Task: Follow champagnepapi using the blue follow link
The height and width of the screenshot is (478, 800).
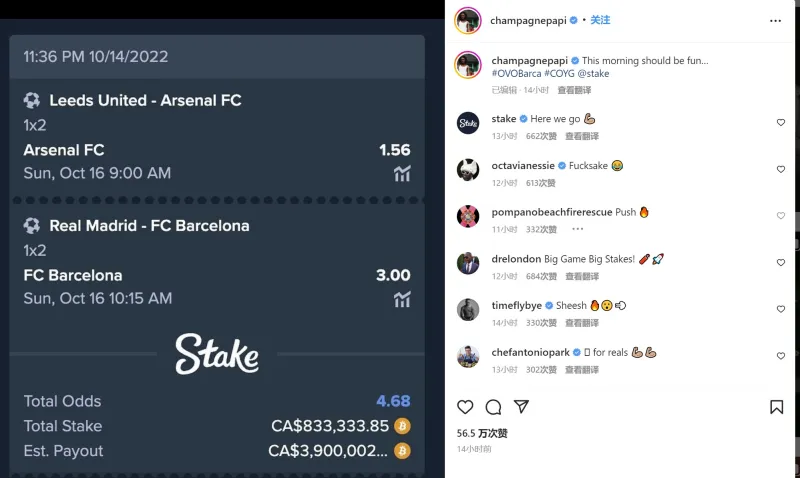Action: tap(600, 20)
